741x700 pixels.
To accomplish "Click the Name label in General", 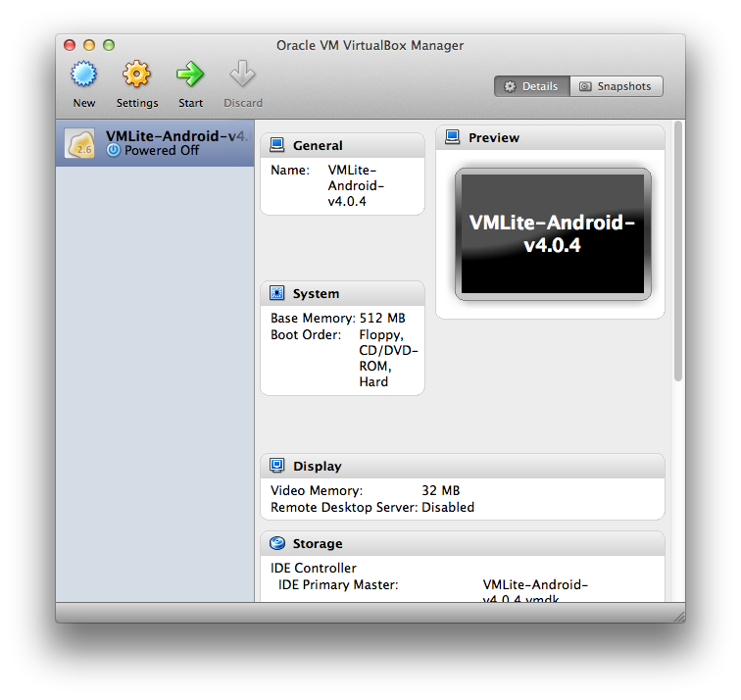I will coord(290,171).
